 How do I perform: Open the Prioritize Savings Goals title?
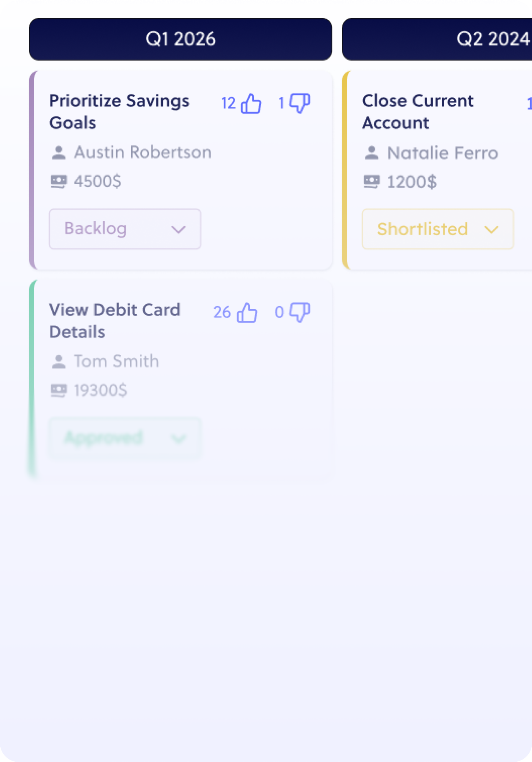(119, 111)
